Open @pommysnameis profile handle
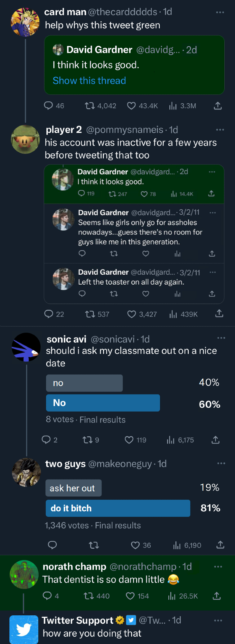This screenshot has width=235, height=644. 125,130
